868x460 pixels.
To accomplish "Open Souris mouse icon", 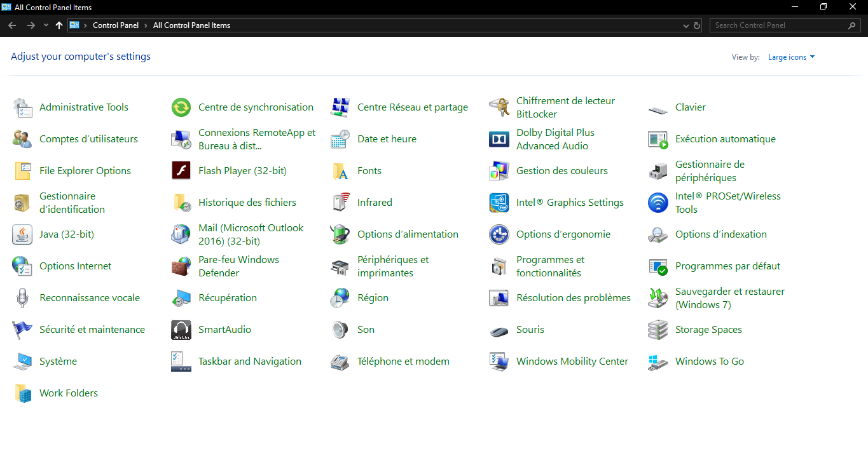I will pyautogui.click(x=499, y=330).
